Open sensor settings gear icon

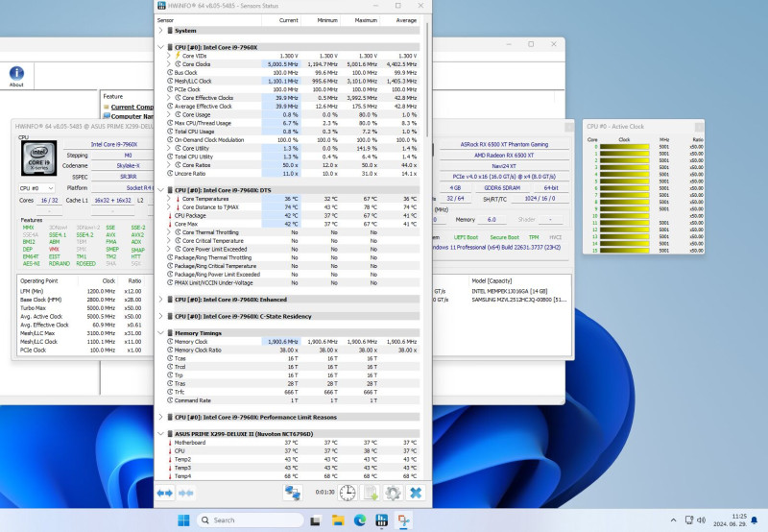pos(393,493)
